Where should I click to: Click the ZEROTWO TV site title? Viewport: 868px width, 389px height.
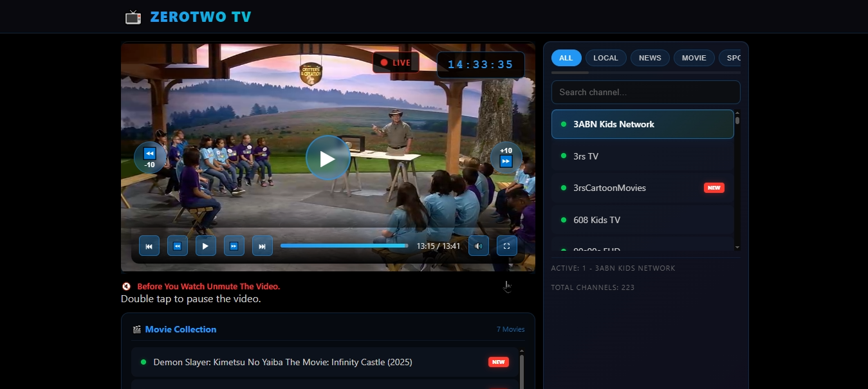(201, 17)
